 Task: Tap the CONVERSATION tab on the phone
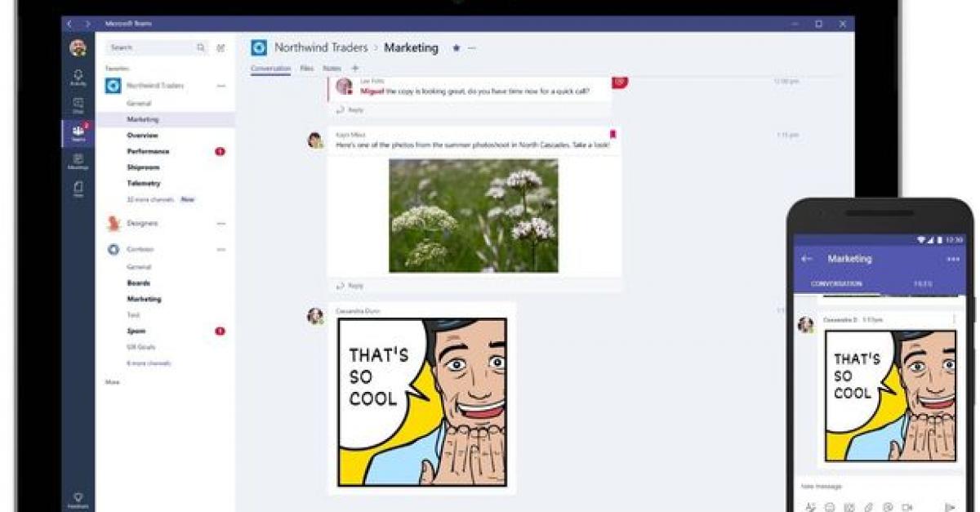(x=835, y=284)
